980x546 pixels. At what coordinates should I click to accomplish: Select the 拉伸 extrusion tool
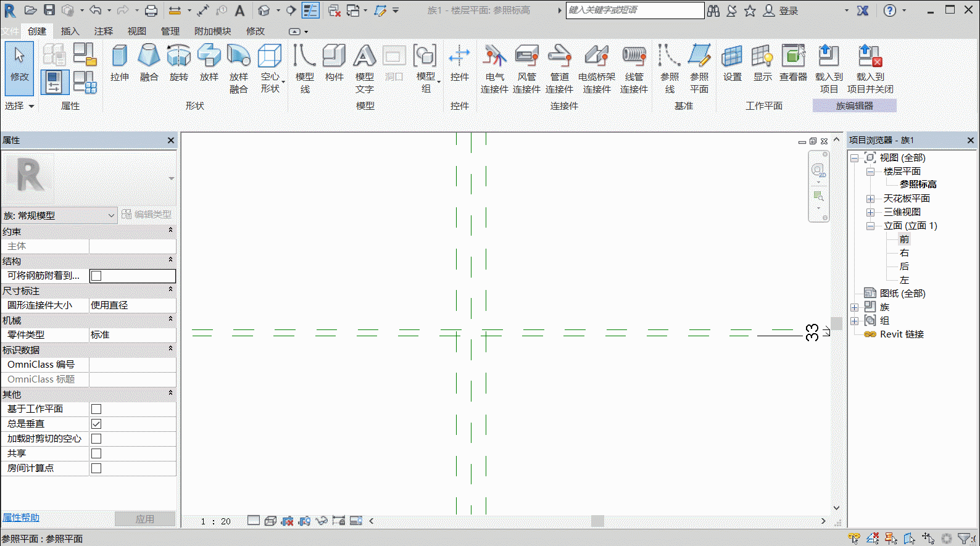point(120,63)
